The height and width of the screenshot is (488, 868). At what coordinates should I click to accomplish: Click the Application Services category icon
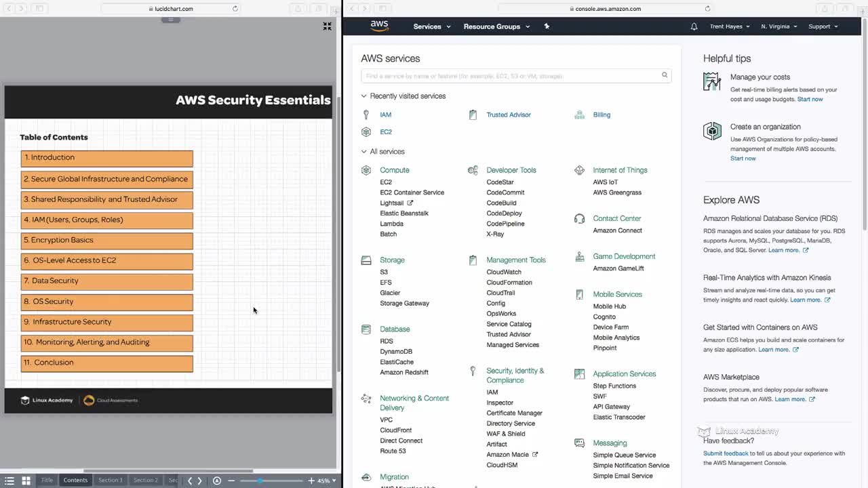pyautogui.click(x=579, y=374)
